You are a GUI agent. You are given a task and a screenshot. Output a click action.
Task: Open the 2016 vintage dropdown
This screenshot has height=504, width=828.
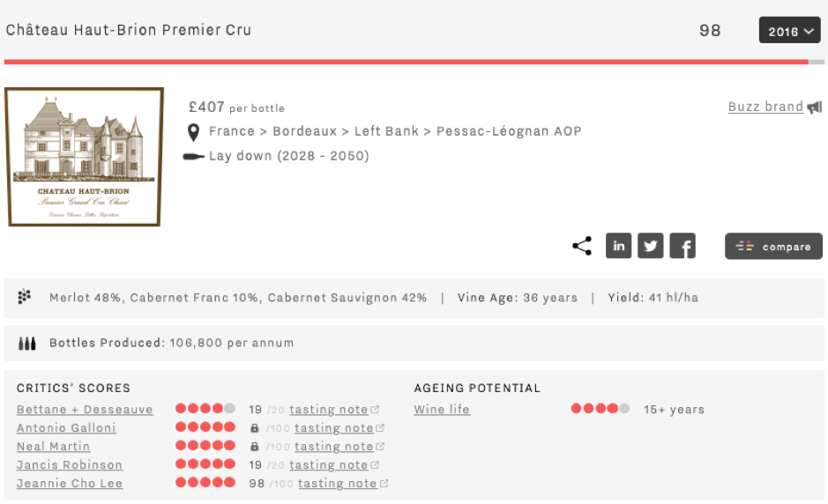click(790, 31)
